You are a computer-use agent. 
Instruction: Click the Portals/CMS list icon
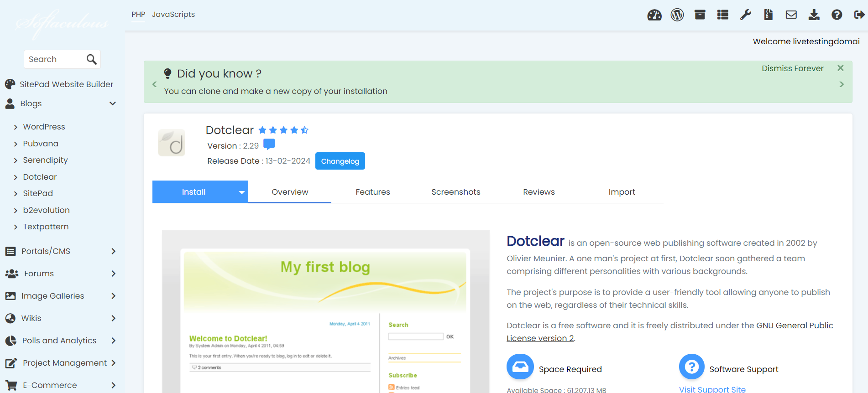click(10, 251)
